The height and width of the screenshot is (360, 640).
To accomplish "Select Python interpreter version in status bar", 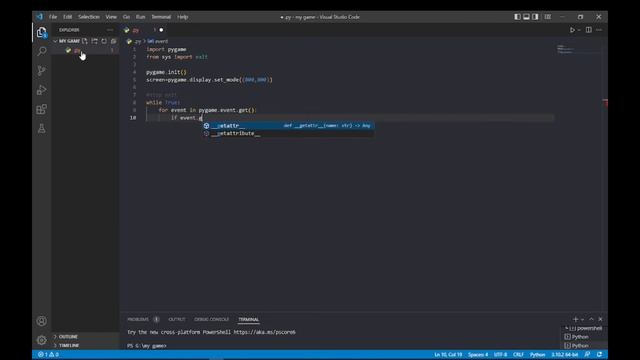I will pos(564,355).
